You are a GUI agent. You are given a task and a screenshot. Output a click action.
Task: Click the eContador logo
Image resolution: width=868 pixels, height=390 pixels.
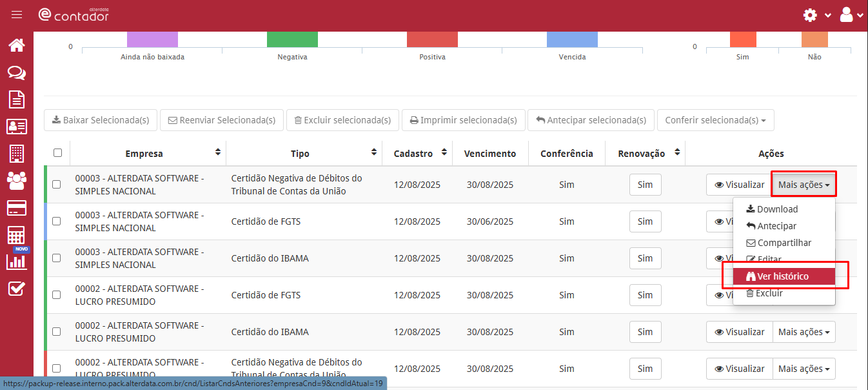point(74,15)
